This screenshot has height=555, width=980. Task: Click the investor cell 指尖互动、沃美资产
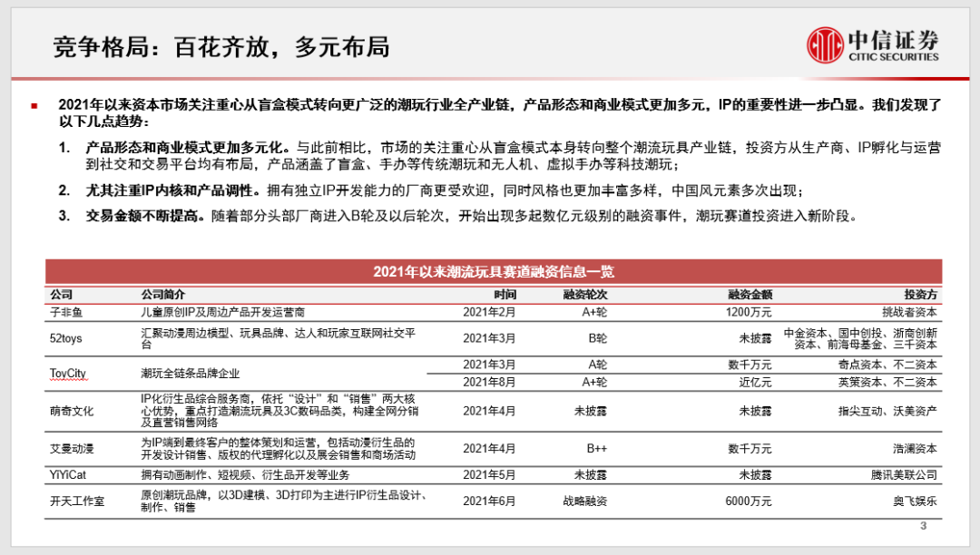coord(887,411)
